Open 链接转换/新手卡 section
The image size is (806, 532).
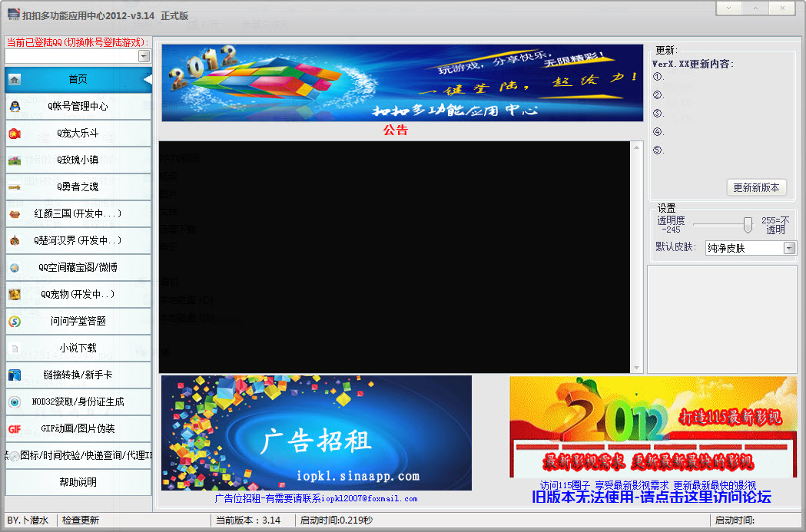click(x=78, y=375)
